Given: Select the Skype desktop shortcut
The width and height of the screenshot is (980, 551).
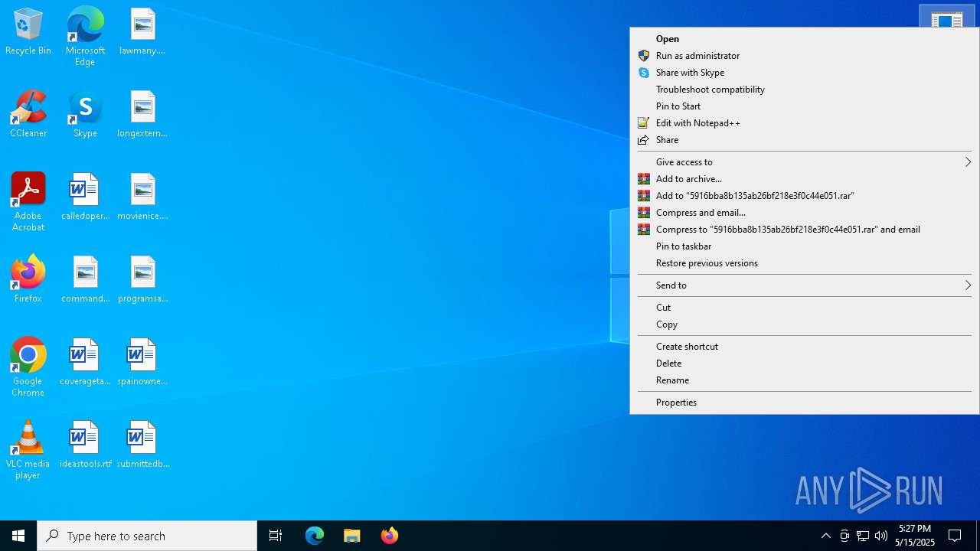Looking at the screenshot, I should (x=85, y=115).
